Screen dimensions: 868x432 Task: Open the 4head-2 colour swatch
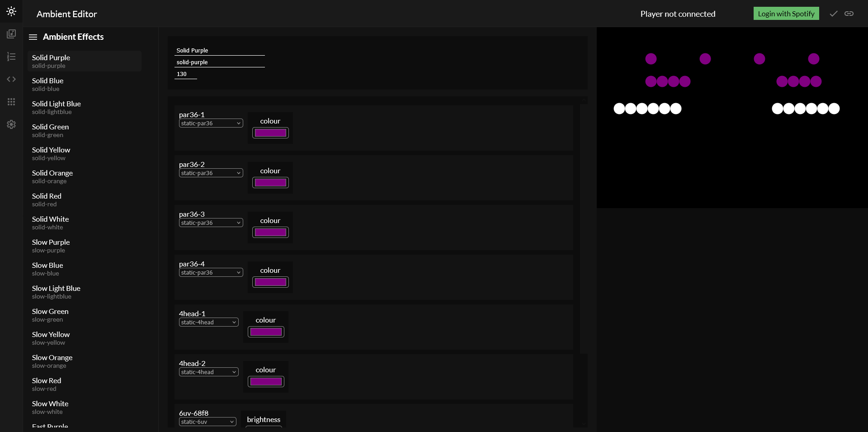[x=266, y=382]
